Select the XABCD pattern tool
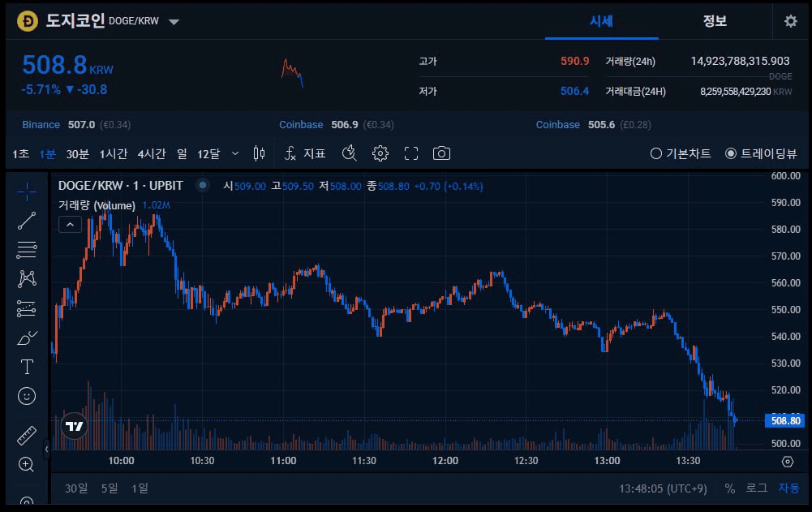812x512 pixels. 27,278
